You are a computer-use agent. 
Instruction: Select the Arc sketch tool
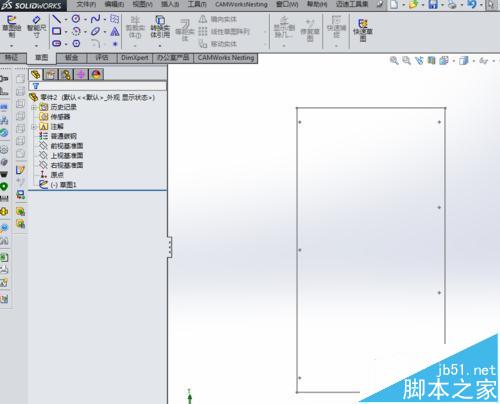[76, 31]
